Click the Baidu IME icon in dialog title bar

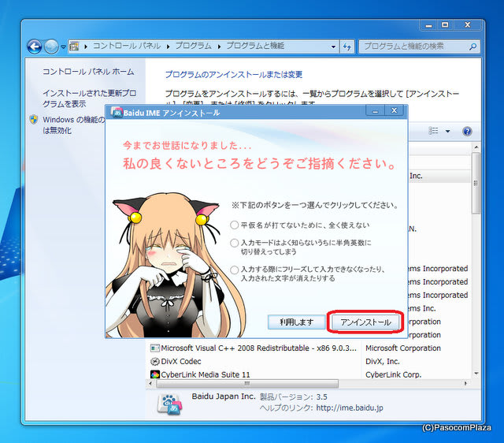(117, 112)
